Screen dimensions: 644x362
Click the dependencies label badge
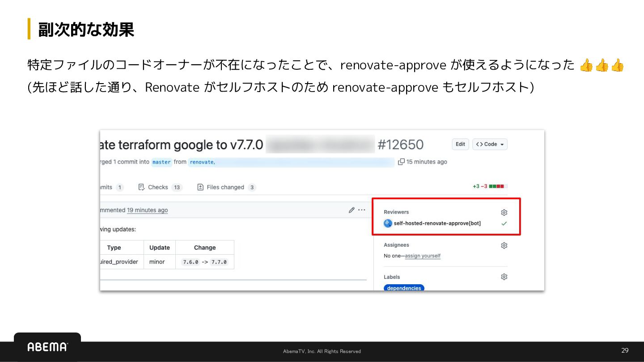[404, 288]
